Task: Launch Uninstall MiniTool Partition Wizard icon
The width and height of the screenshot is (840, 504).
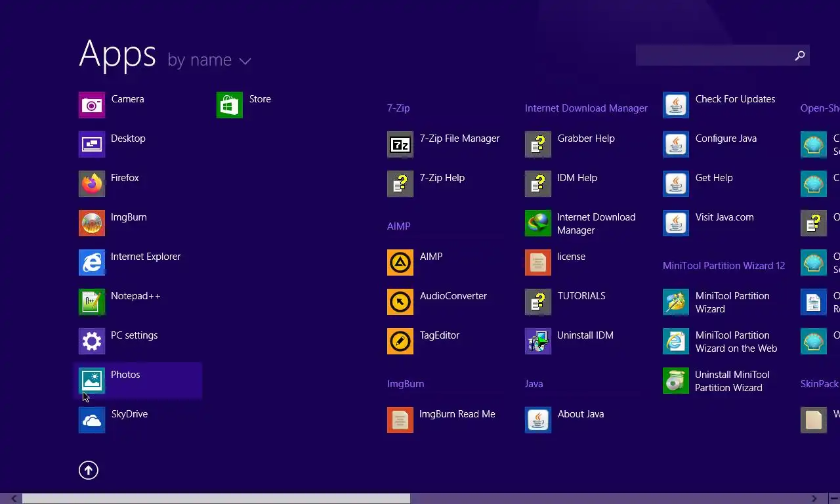Action: coord(676,381)
